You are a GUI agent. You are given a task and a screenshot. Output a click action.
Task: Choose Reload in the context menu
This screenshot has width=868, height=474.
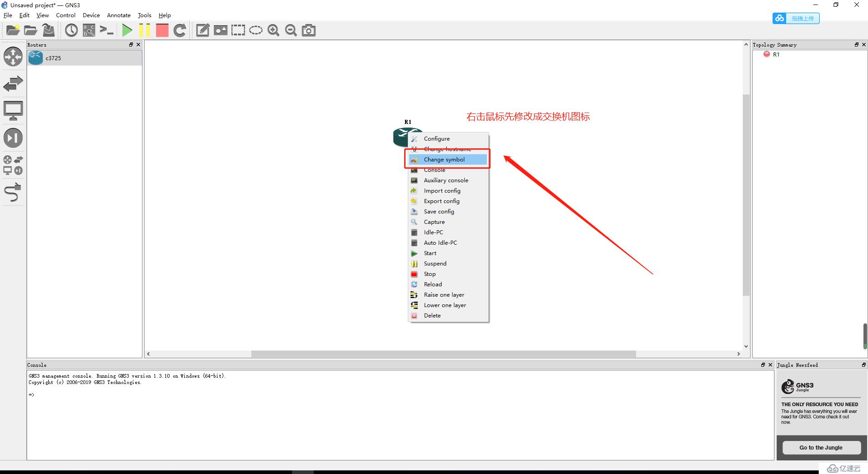(448, 284)
